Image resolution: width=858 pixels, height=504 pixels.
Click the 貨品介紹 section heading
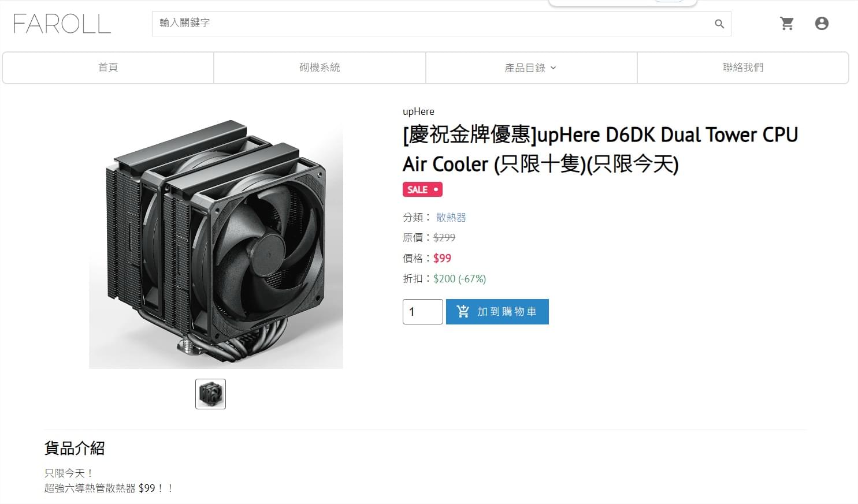pos(75,448)
